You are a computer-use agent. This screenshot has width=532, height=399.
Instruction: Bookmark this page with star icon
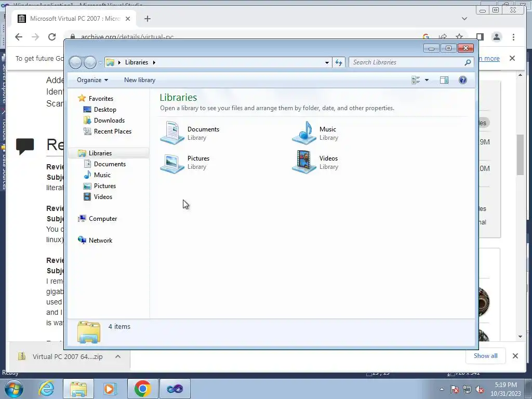point(459,36)
